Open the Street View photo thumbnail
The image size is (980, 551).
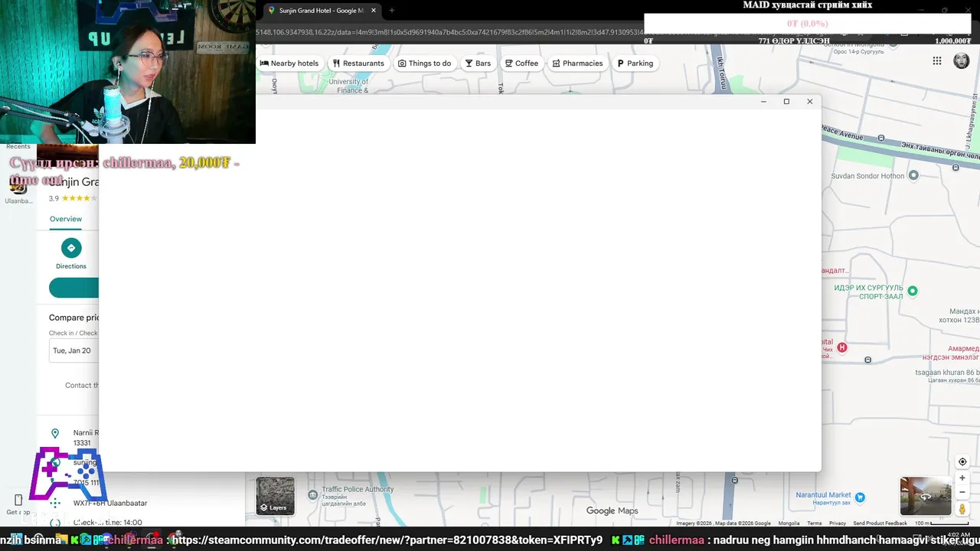coord(925,496)
